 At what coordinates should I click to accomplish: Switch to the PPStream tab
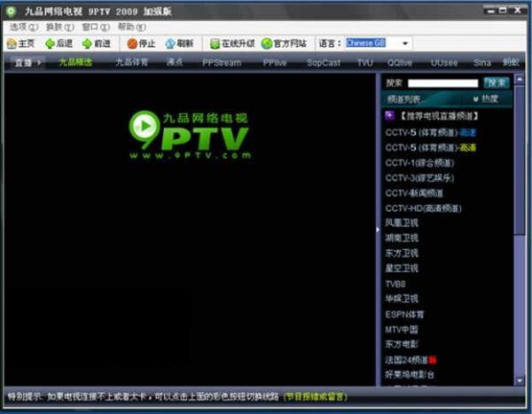tap(222, 63)
